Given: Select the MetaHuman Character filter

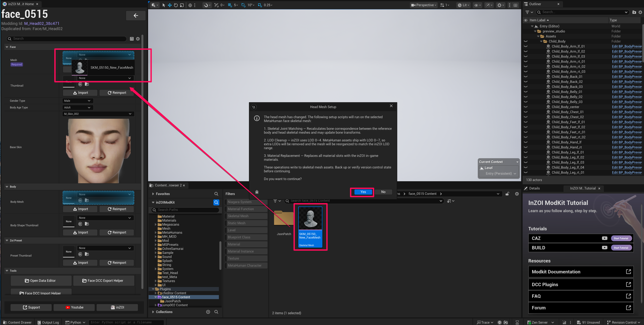Looking at the screenshot, I should pos(246,265).
